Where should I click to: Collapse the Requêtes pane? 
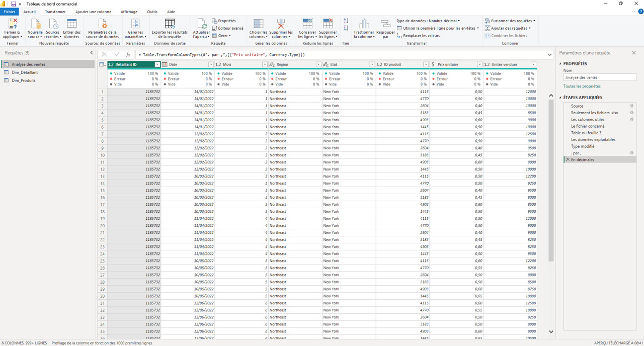click(x=92, y=53)
